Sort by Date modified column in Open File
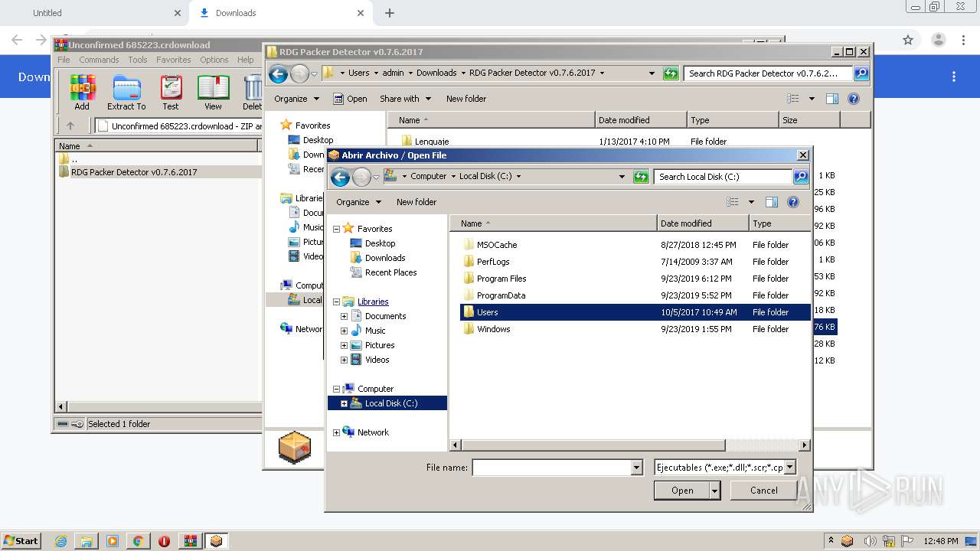The image size is (980, 551). click(703, 223)
